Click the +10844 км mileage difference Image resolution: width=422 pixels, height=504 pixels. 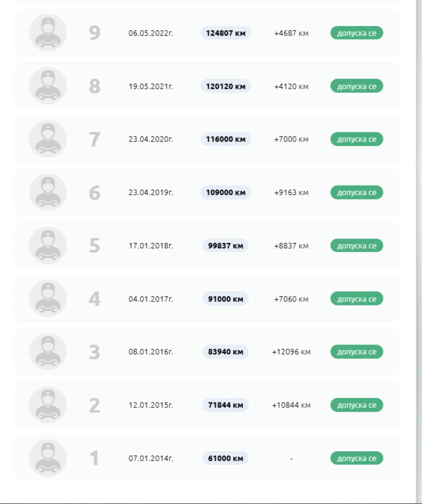pyautogui.click(x=291, y=405)
